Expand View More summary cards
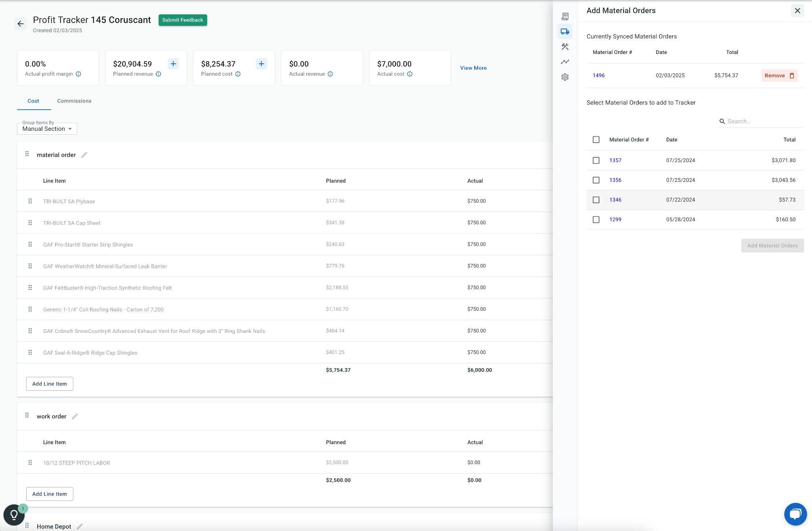This screenshot has height=531, width=812. coord(473,68)
